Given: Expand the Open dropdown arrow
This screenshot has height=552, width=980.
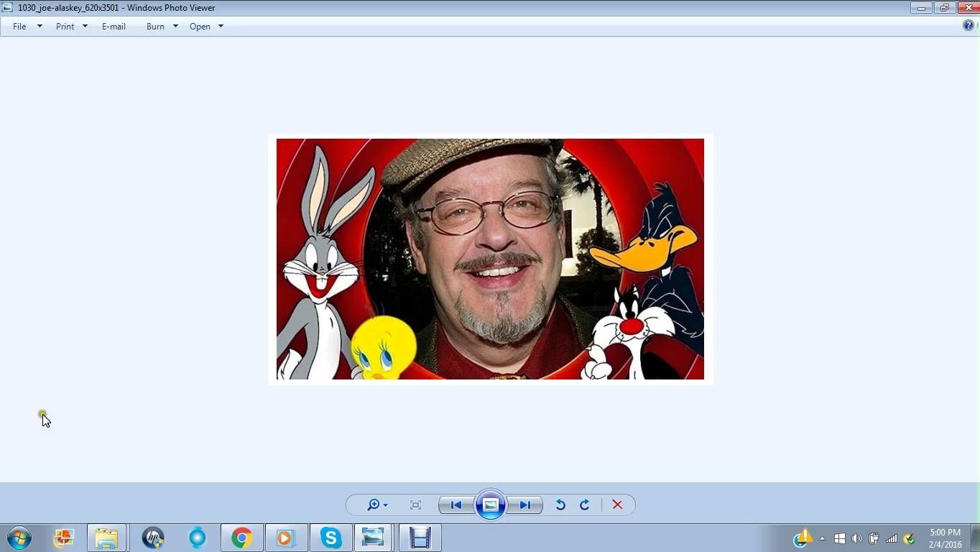Looking at the screenshot, I should (221, 26).
